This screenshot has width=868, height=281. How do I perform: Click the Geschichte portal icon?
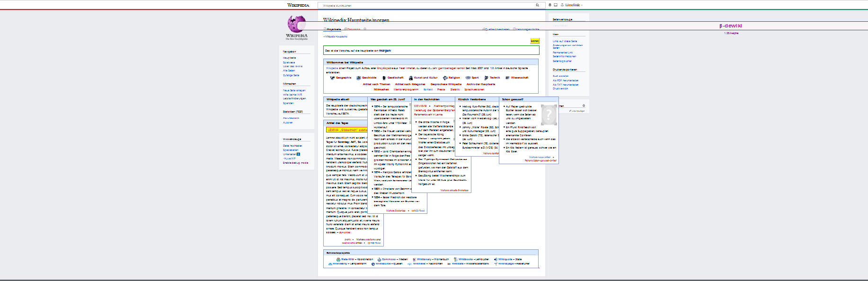point(359,78)
